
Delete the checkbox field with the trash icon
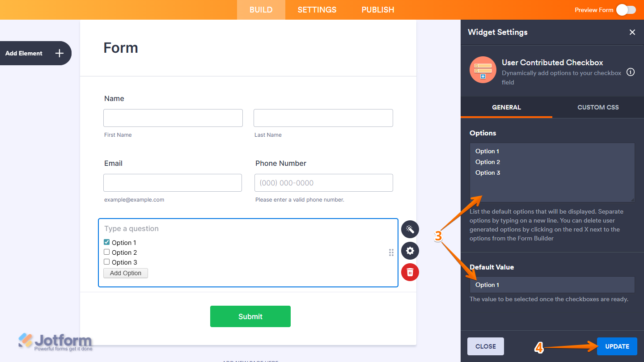click(410, 272)
